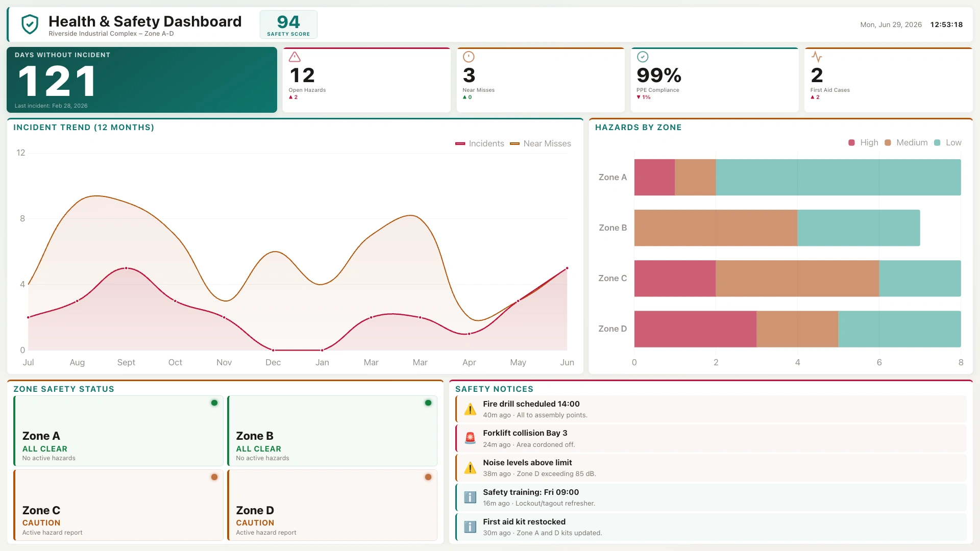The width and height of the screenshot is (980, 551).
Task: Select the Noise levels above limit notice
Action: [711, 468]
